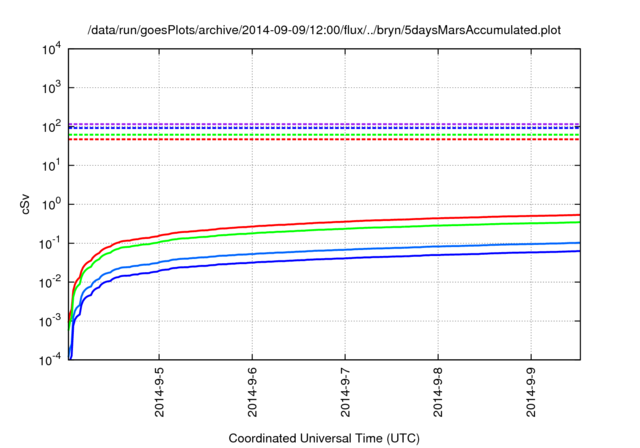Click the 10^2 y-axis tick label
640x448 pixels.
pos(51,127)
